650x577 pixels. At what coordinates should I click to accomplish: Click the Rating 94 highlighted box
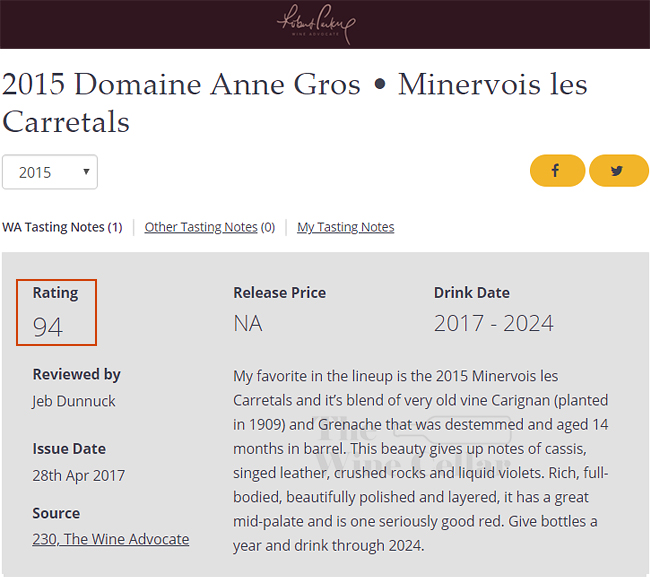56,312
